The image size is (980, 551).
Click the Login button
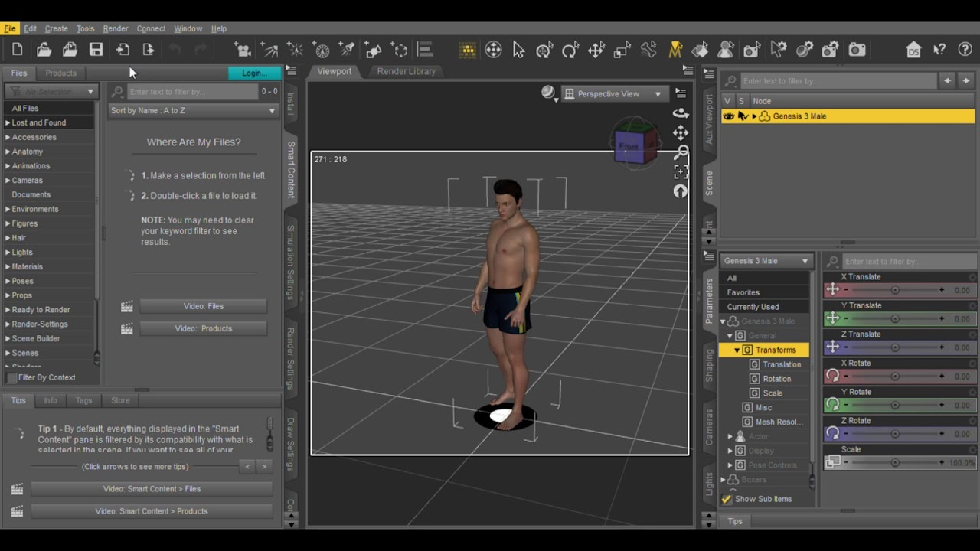tap(254, 73)
